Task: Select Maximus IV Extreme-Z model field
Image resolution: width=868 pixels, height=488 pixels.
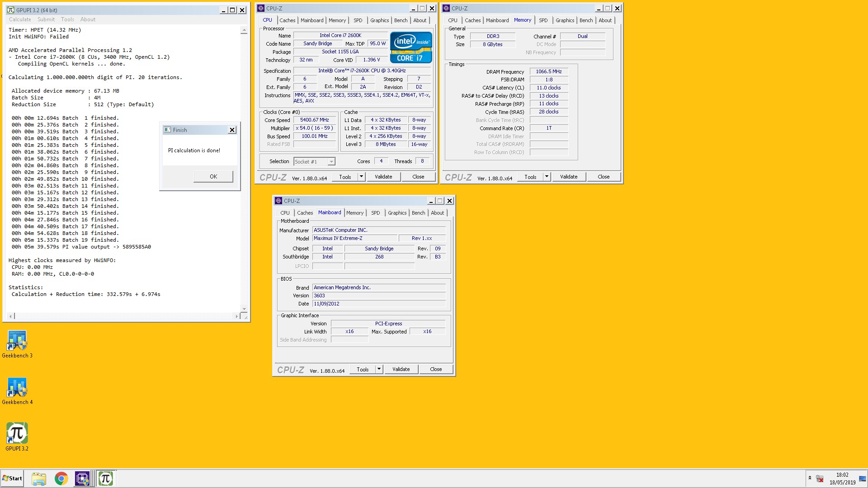Action: 355,238
